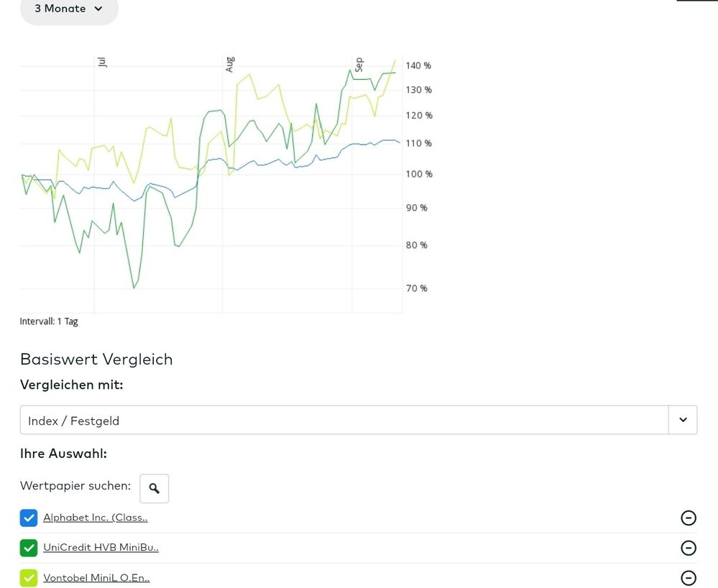Remove UniCredit HVB using its minus icon
Viewport: 718px width, 588px height.
pos(688,548)
